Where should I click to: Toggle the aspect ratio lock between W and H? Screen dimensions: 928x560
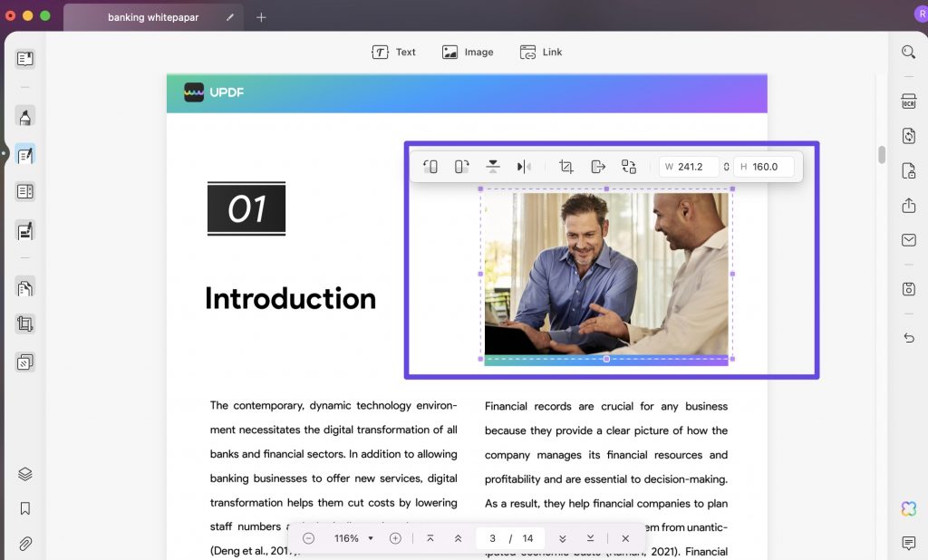click(x=726, y=166)
